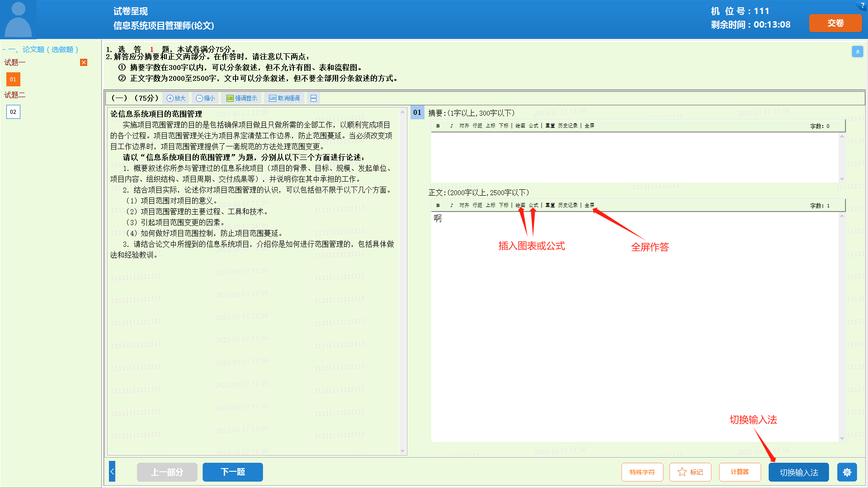Collapse left sidebar with the blue arrow
Screen dimensions: 868x488
(112, 472)
